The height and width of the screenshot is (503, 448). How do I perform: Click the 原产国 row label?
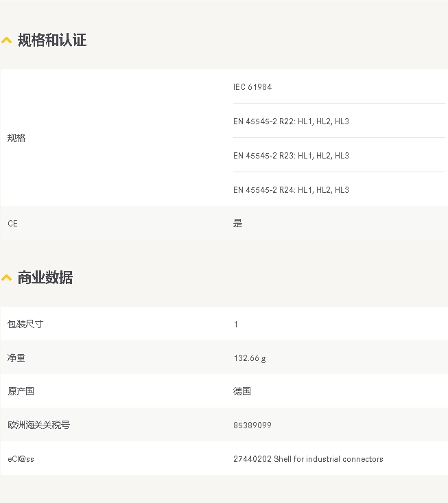(21, 391)
